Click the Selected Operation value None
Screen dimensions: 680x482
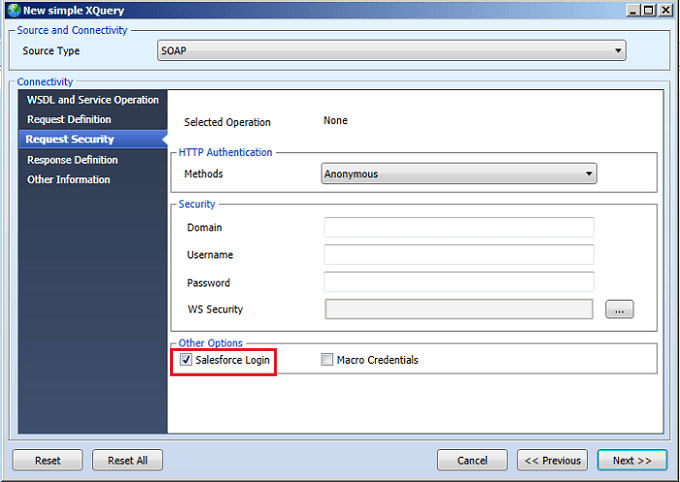(335, 121)
